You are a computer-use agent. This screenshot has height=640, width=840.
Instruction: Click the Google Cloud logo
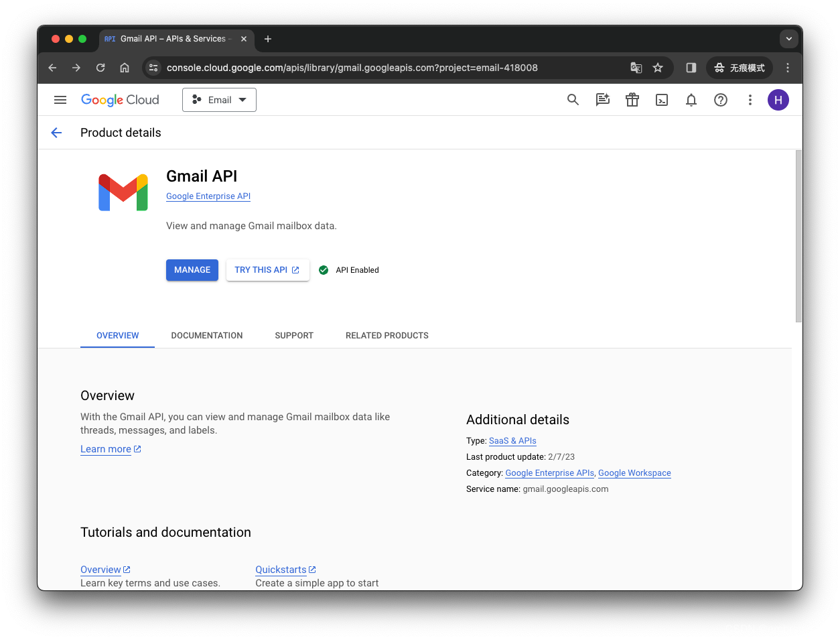120,100
